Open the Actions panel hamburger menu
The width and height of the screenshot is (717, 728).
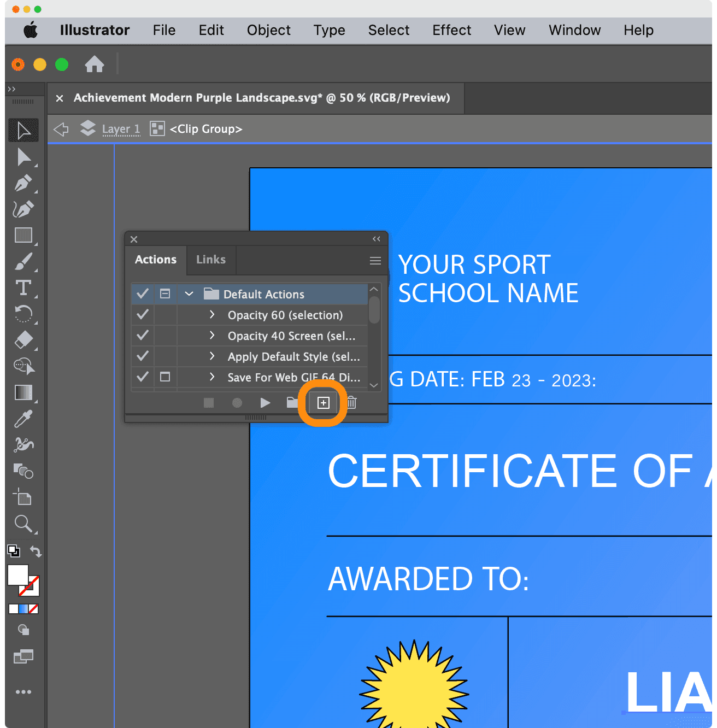375,261
